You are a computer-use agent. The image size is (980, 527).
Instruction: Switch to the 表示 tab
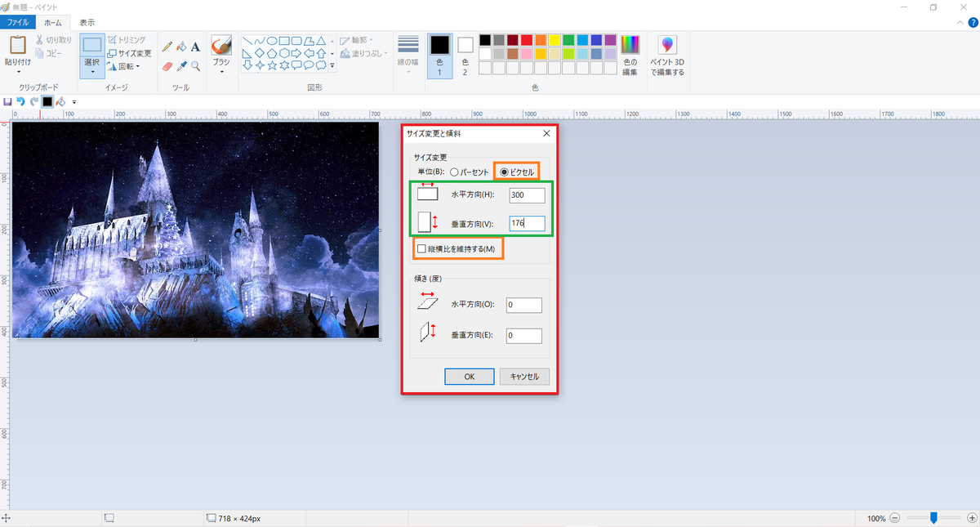tap(87, 22)
